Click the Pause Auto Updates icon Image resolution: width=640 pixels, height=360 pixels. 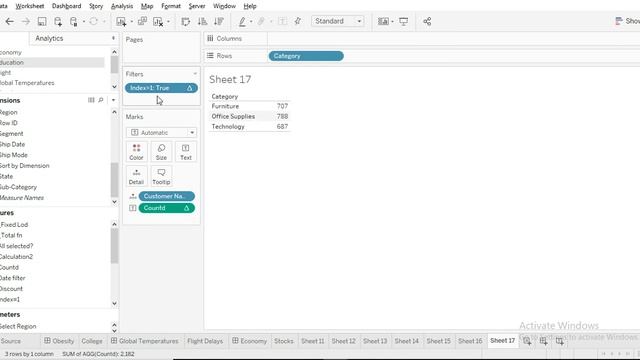click(74, 22)
